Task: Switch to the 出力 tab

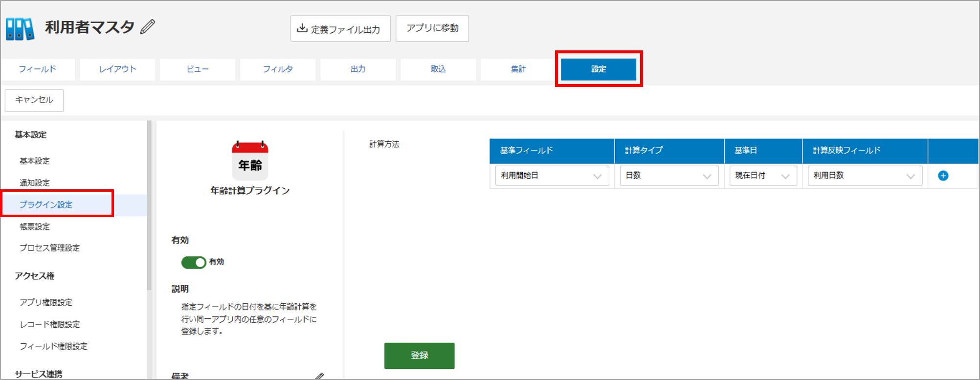Action: tap(358, 69)
